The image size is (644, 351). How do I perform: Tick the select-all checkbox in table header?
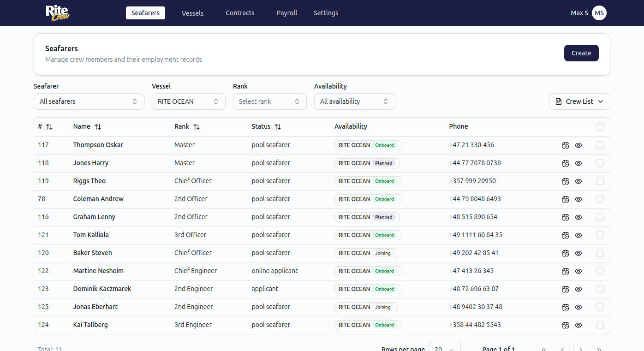[600, 127]
